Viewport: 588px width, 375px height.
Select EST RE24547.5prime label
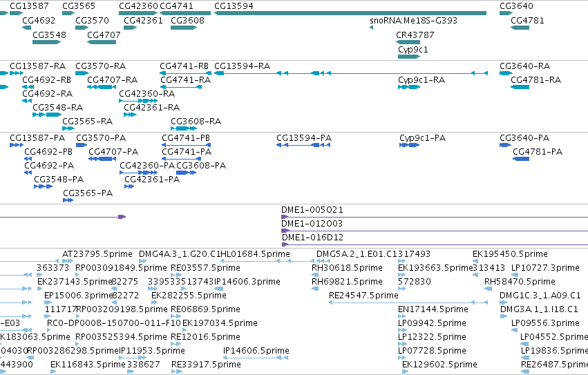[363, 295]
